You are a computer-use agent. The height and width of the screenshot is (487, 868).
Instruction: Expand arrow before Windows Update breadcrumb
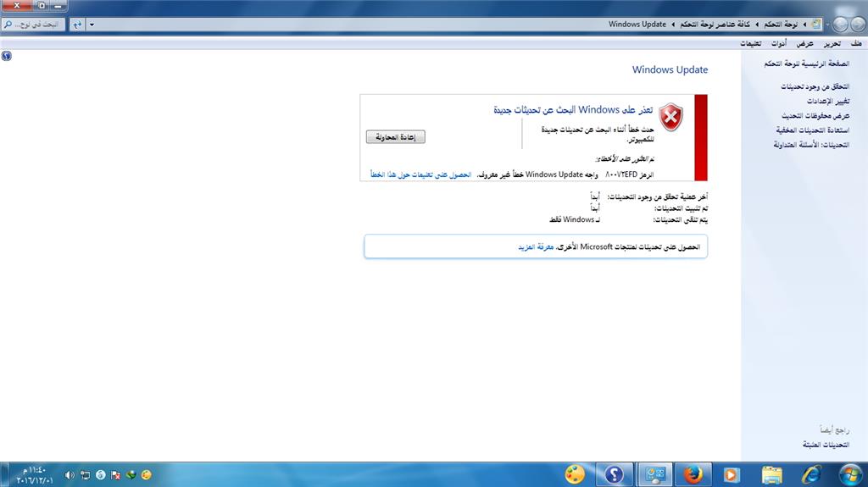(673, 25)
